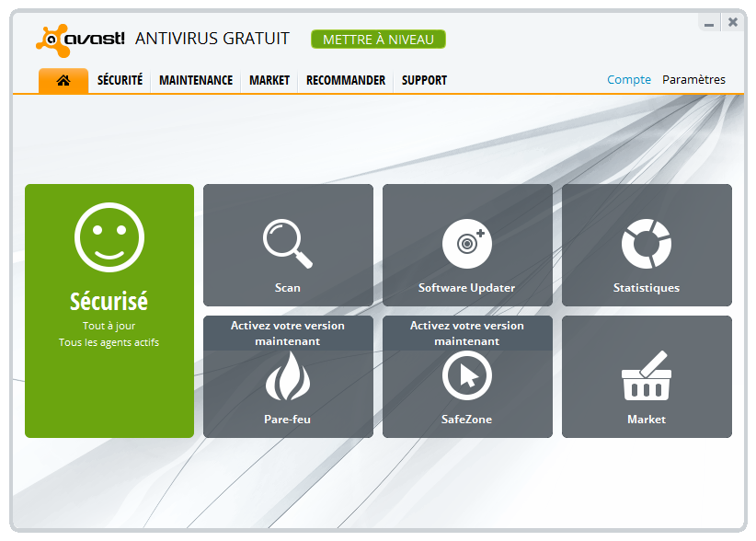The height and width of the screenshot is (541, 756).
Task: Switch to the MAINTENANCE tab
Action: coord(196,80)
